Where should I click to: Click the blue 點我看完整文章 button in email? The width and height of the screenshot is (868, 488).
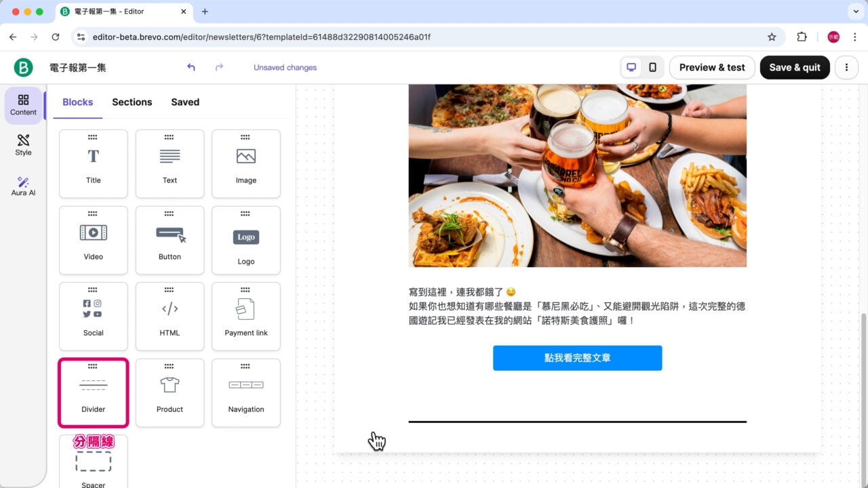(x=577, y=358)
